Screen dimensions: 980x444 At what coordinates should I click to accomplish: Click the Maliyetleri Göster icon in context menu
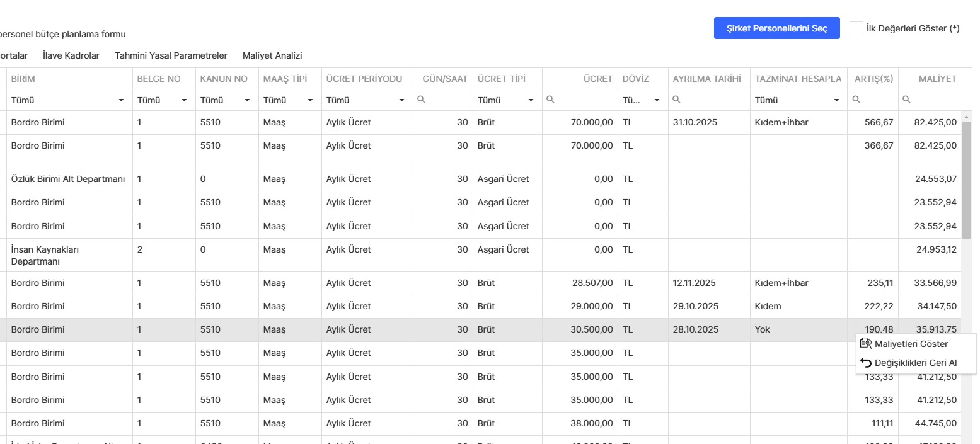coord(865,344)
